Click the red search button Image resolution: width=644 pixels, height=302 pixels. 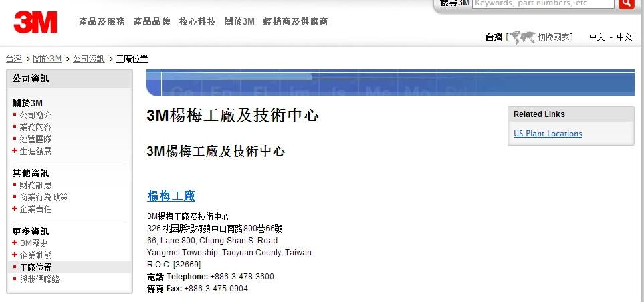pyautogui.click(x=627, y=3)
